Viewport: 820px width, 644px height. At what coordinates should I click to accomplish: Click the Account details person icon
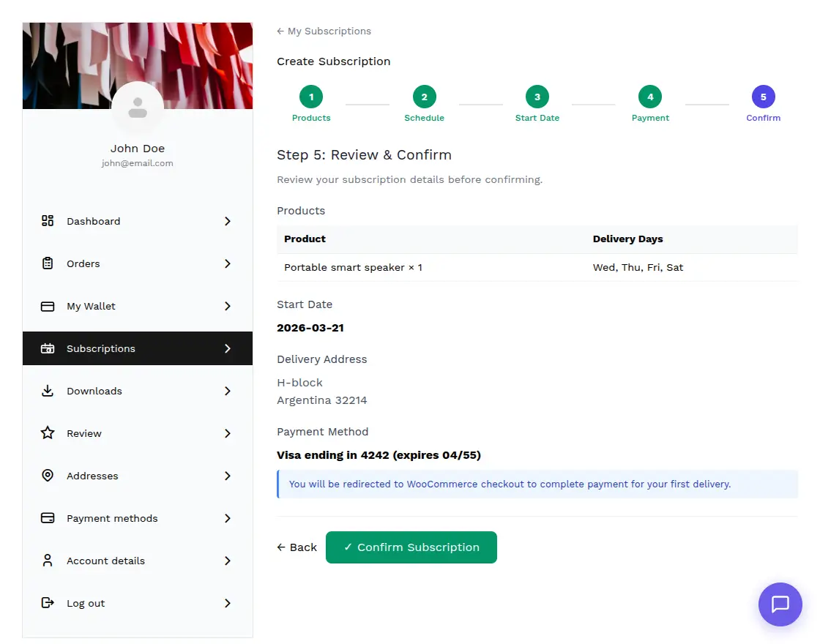coord(48,561)
